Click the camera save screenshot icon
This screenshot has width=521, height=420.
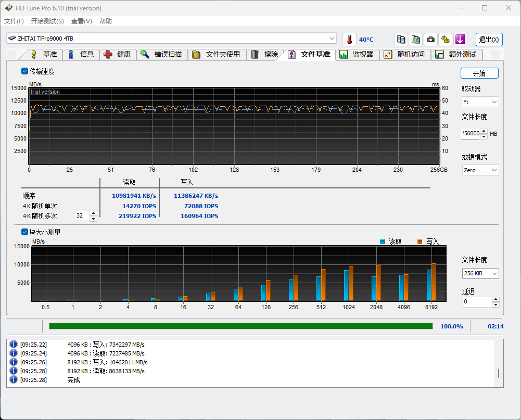[x=430, y=40]
